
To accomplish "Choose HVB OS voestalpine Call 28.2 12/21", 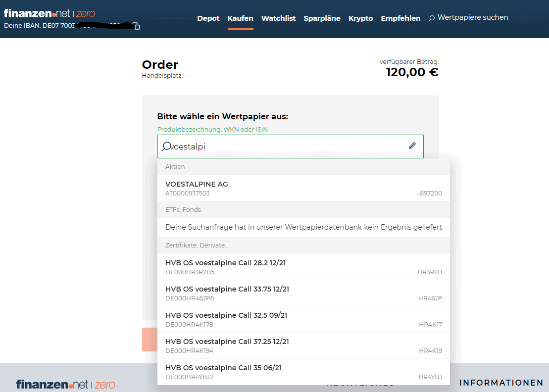I will click(x=303, y=267).
